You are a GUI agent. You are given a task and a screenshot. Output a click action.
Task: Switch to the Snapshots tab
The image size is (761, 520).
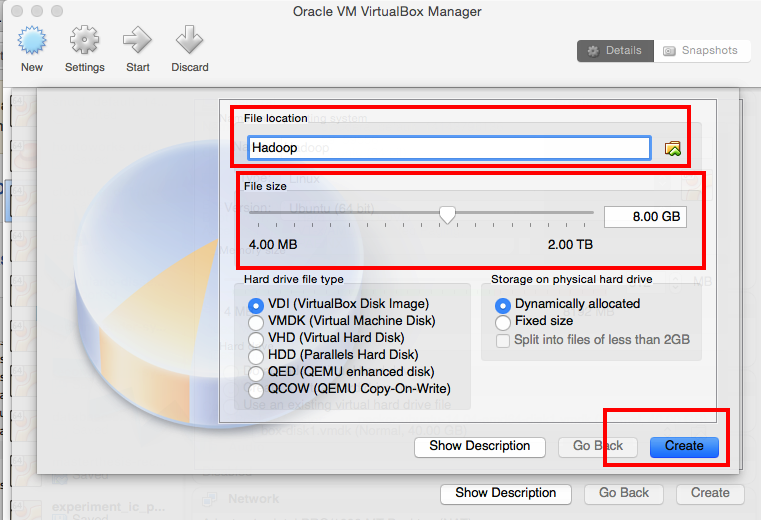click(702, 50)
